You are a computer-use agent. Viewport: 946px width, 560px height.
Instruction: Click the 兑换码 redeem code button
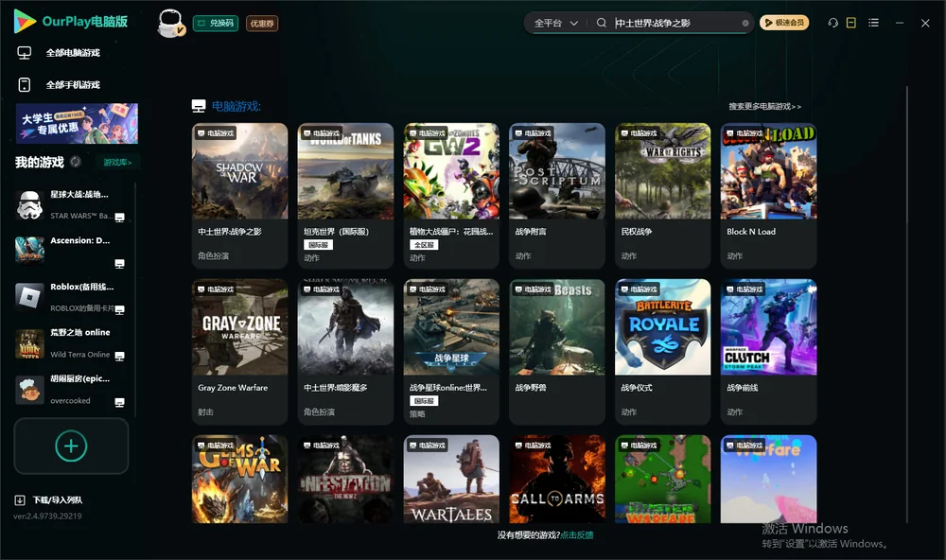click(x=216, y=24)
